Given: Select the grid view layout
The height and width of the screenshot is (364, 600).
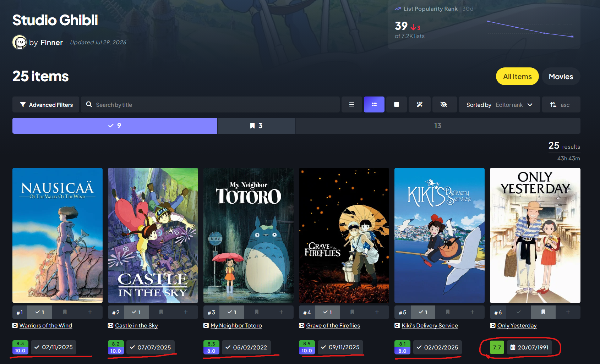Looking at the screenshot, I should click(x=374, y=105).
